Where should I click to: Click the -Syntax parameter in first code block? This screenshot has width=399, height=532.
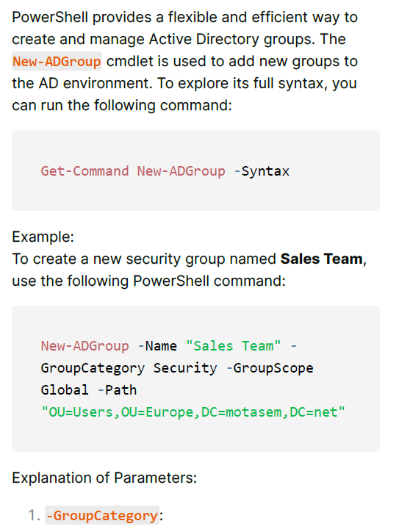click(262, 171)
